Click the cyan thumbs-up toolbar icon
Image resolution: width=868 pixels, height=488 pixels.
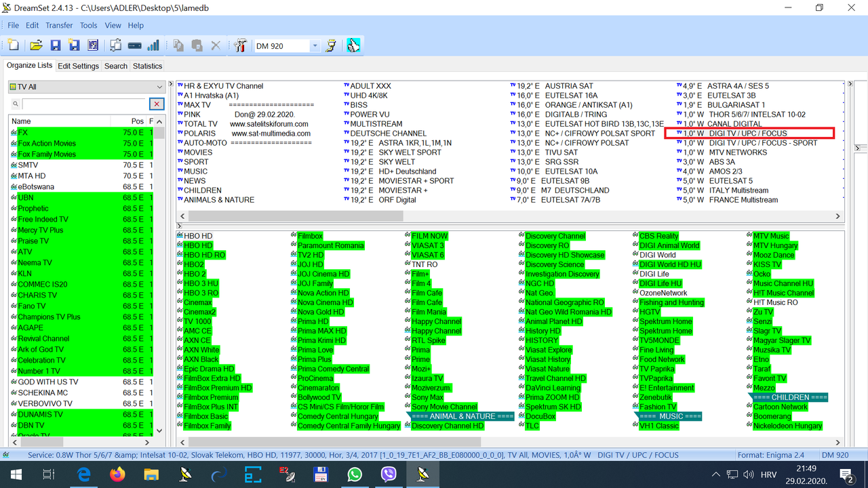353,45
